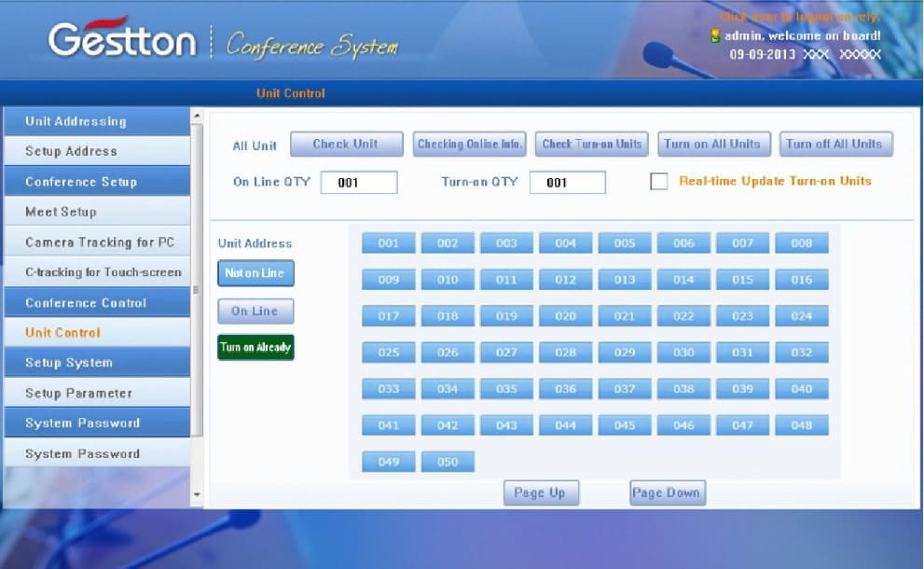Screen dimensions: 924x569
Task: Turn on All Units
Action: 714,144
